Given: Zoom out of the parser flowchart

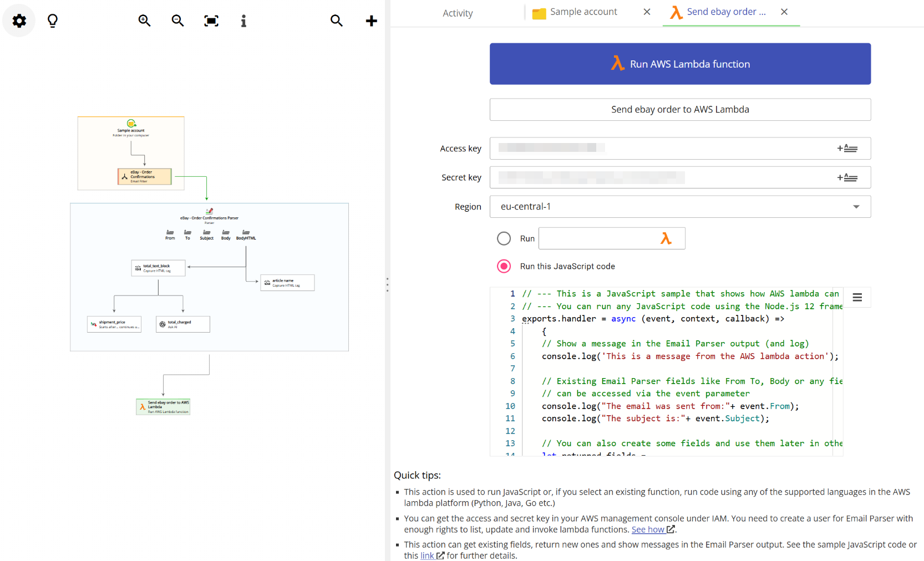Looking at the screenshot, I should coord(177,21).
